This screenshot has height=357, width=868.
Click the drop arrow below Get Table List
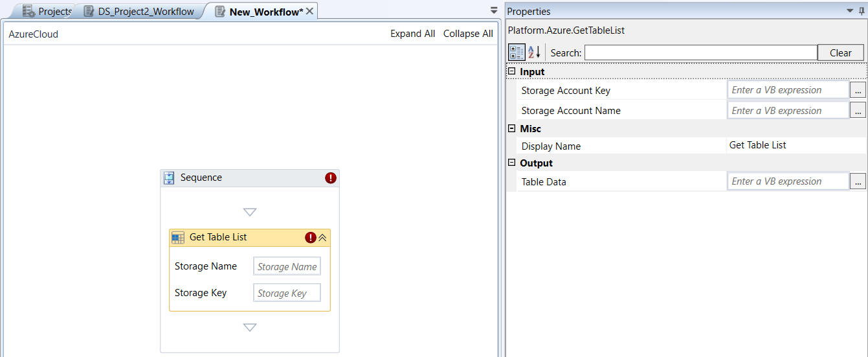coord(250,327)
